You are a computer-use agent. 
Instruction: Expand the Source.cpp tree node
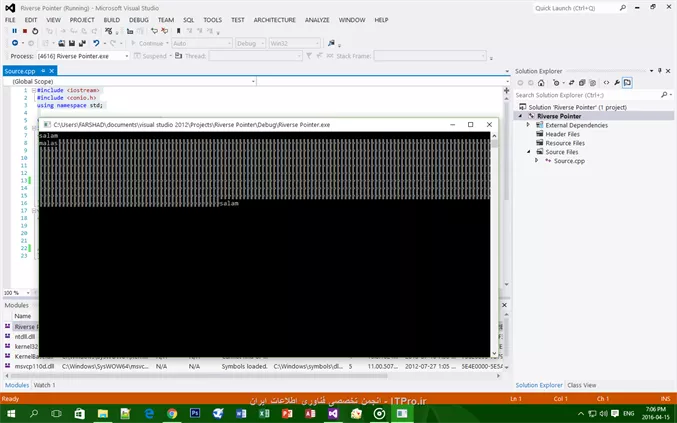[537, 161]
